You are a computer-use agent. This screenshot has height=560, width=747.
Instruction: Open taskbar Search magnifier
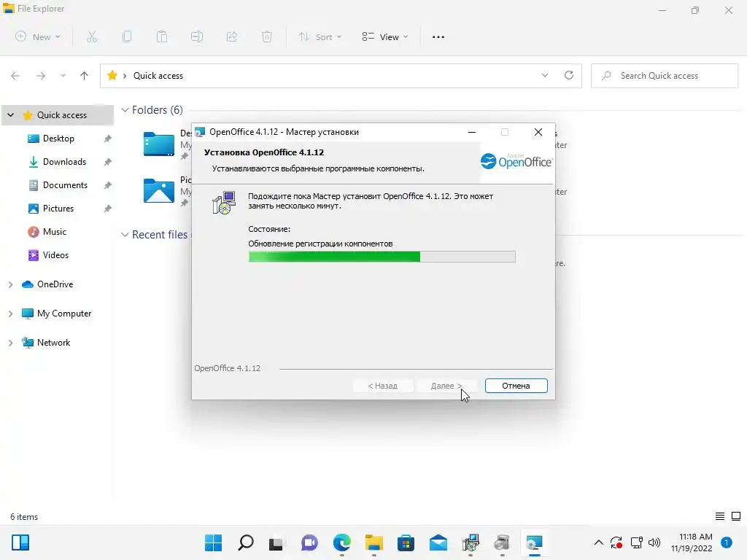pyautogui.click(x=245, y=542)
